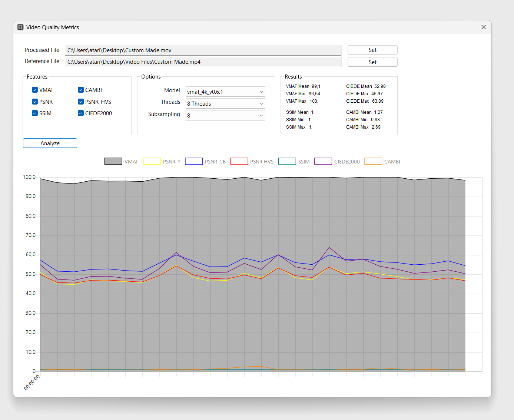Screen dimensions: 514x420
Task: Click the Reference File path field
Action: (x=203, y=62)
